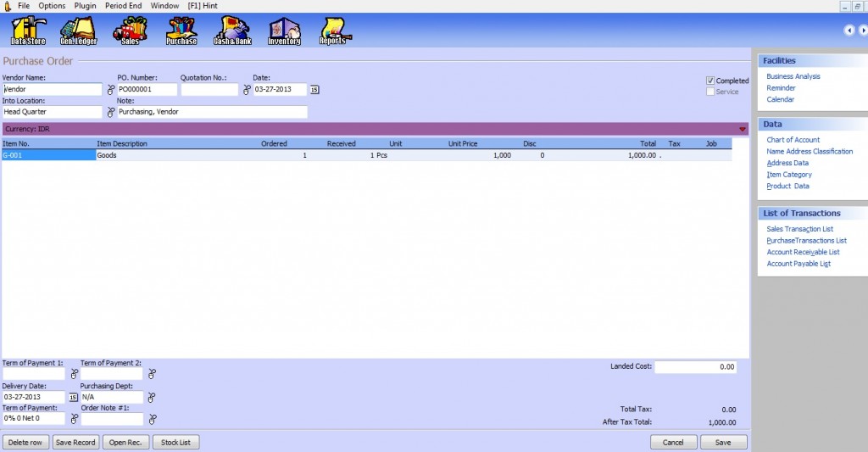Viewport: 868px width, 452px height.
Task: Open the Purchase module icon
Action: click(181, 31)
